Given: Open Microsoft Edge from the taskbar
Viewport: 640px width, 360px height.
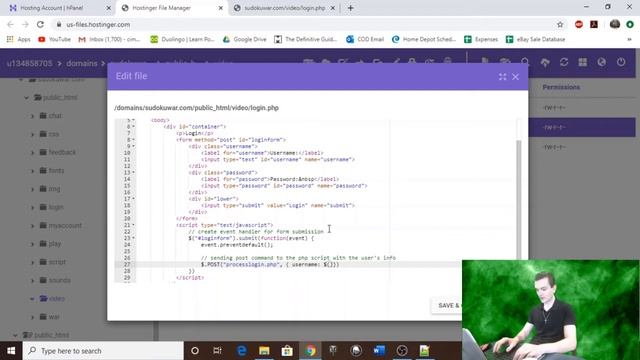Looking at the screenshot, I should pos(241,351).
